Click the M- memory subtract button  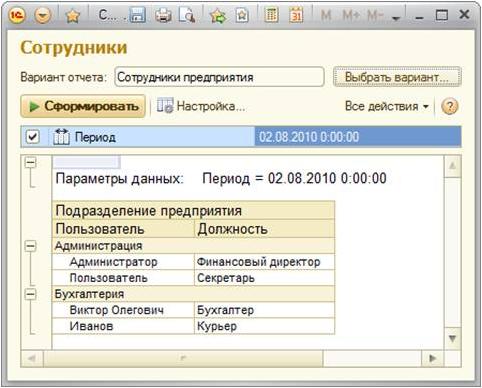coord(375,15)
